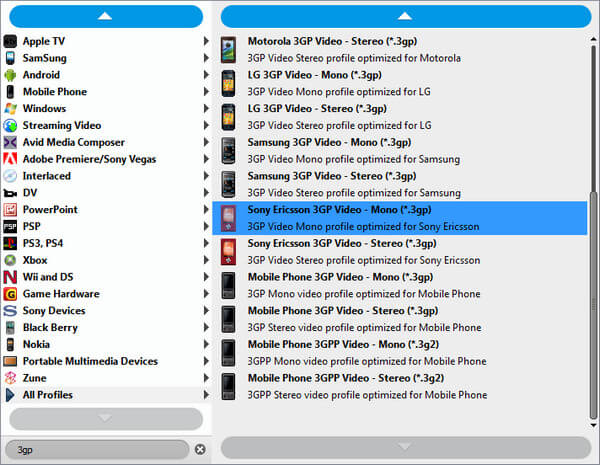Click the PowerPoint category icon
Viewport: 600px width, 465px height.
click(x=10, y=209)
